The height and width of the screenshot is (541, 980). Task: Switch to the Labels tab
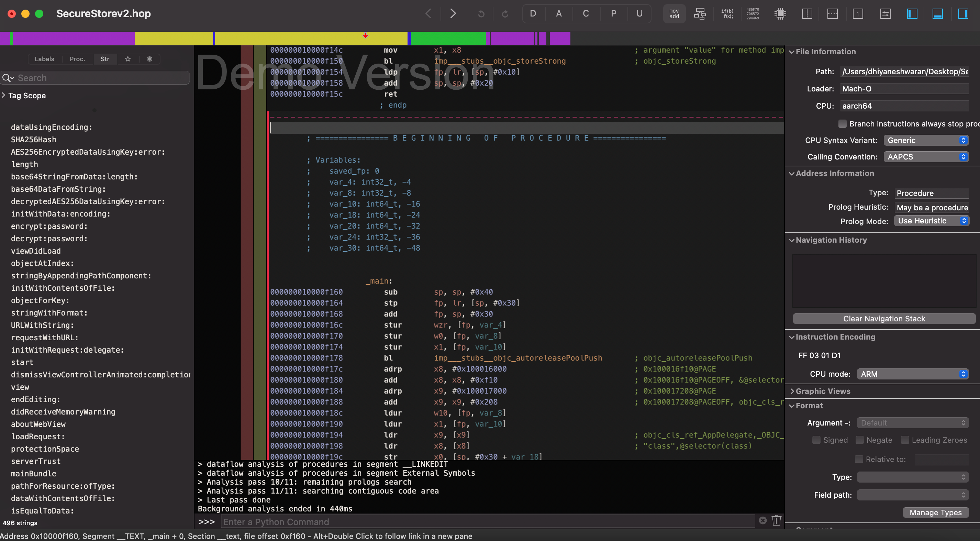[x=44, y=59]
